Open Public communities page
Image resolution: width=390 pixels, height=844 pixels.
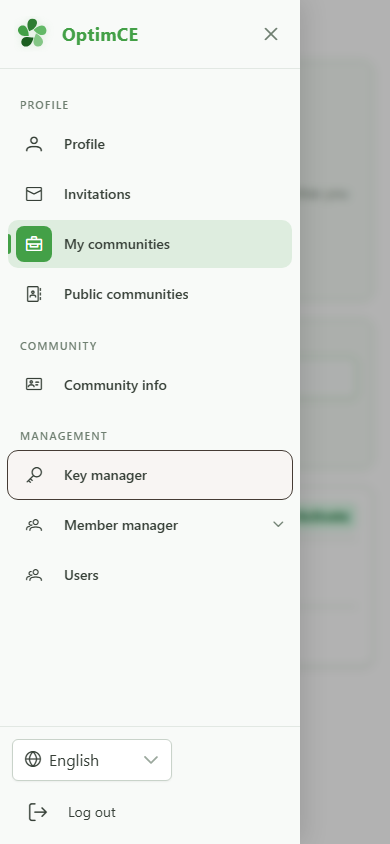[x=150, y=294]
